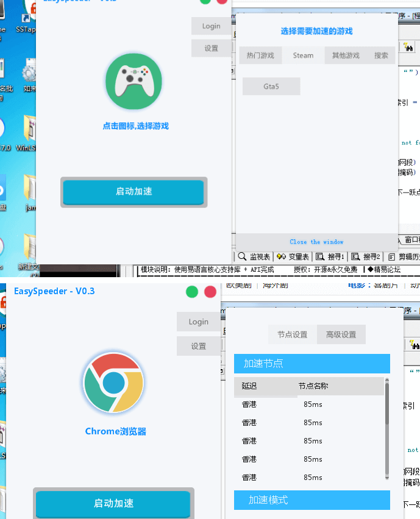The height and width of the screenshot is (519, 420).
Task: Click the 'EasySpeeder - V0.3' title text
Action: click(54, 291)
